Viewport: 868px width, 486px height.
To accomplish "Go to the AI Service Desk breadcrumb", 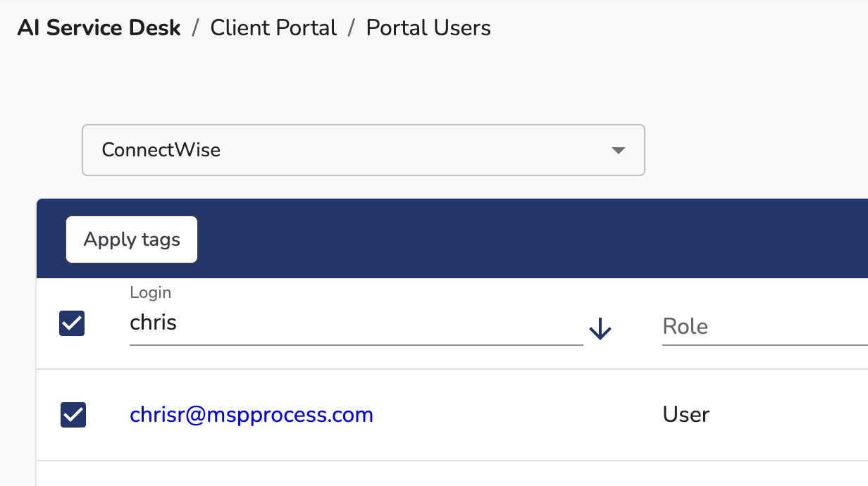I will click(99, 27).
